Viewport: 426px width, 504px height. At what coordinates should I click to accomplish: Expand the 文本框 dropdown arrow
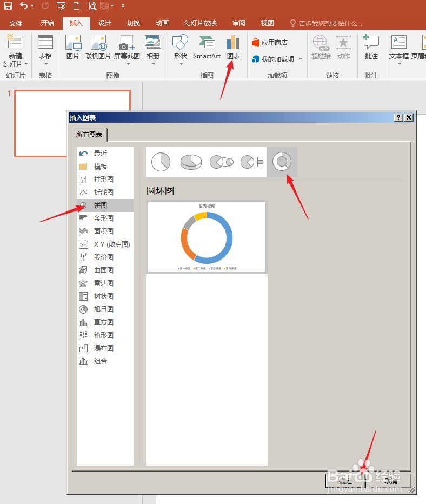[x=400, y=64]
